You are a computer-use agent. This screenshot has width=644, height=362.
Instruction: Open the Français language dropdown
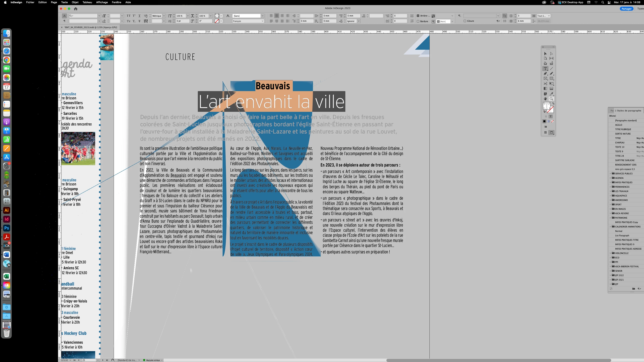tap(248, 21)
